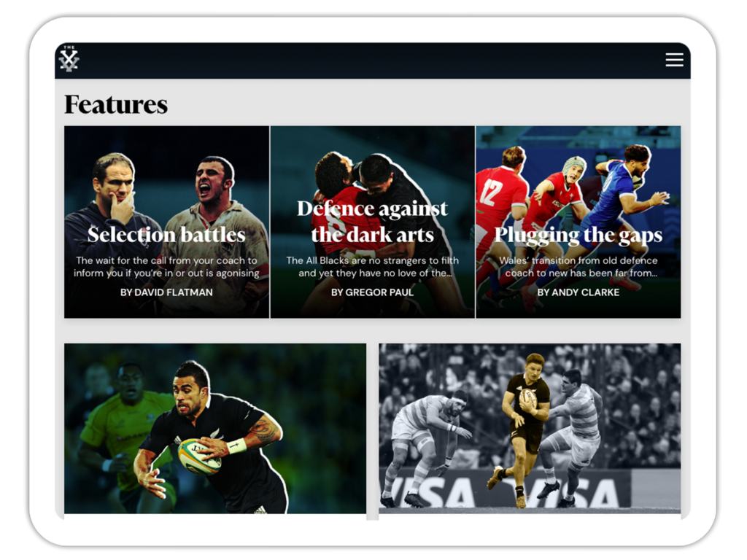
Task: Open the black-and-white Argentina match image
Action: pyautogui.click(x=530, y=429)
